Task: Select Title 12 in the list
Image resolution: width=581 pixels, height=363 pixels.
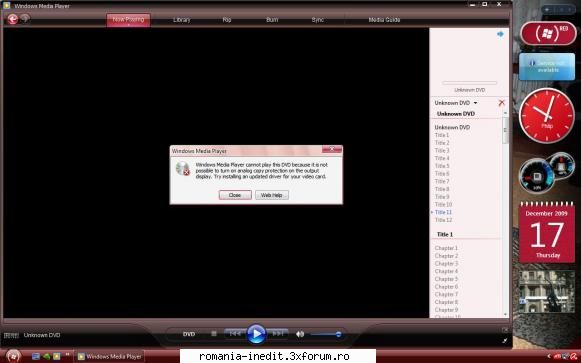Action: coord(443,220)
